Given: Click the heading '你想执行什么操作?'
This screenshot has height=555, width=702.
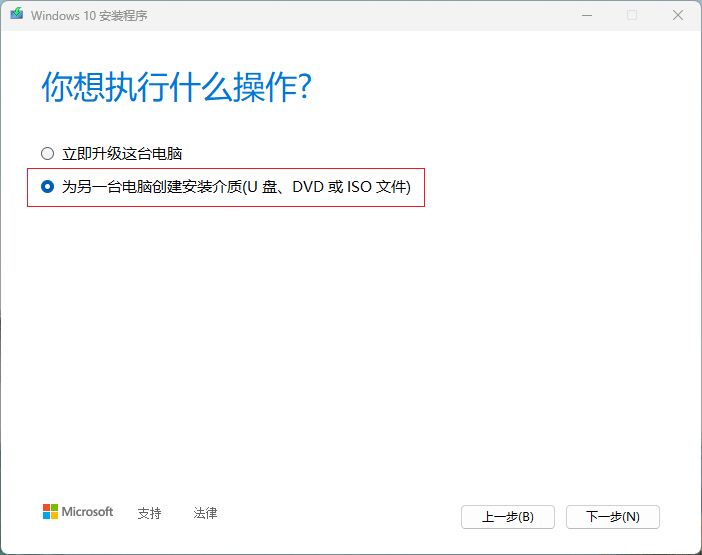Looking at the screenshot, I should pyautogui.click(x=176, y=87).
